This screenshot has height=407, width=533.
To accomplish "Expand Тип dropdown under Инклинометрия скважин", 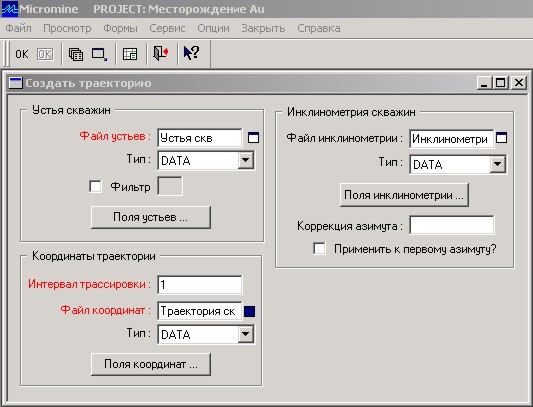I will [x=497, y=164].
